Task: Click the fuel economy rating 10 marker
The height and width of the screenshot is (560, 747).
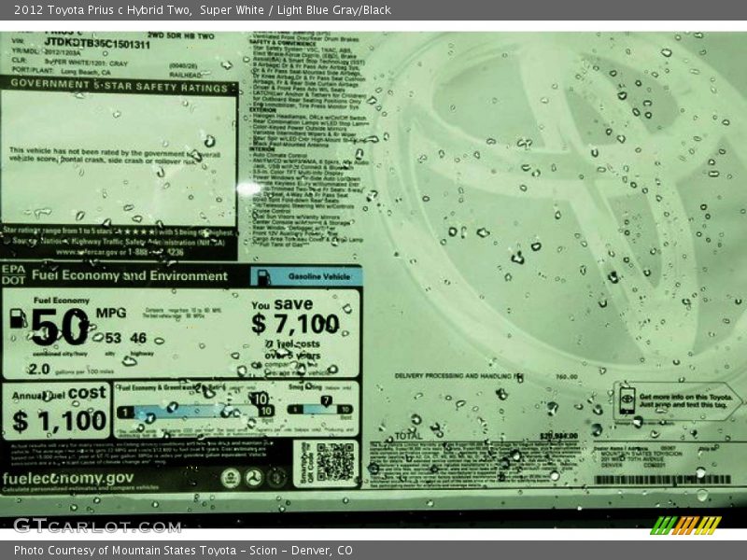Action: (260, 399)
